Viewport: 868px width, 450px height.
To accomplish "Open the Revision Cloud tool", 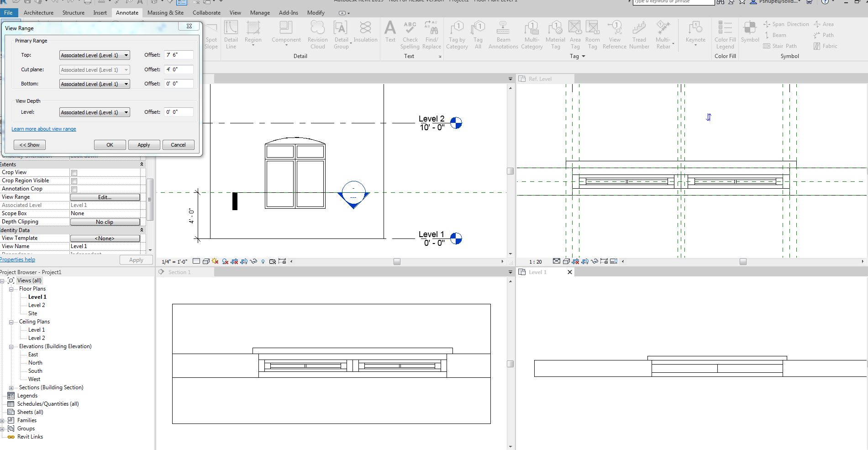I will 317,34.
